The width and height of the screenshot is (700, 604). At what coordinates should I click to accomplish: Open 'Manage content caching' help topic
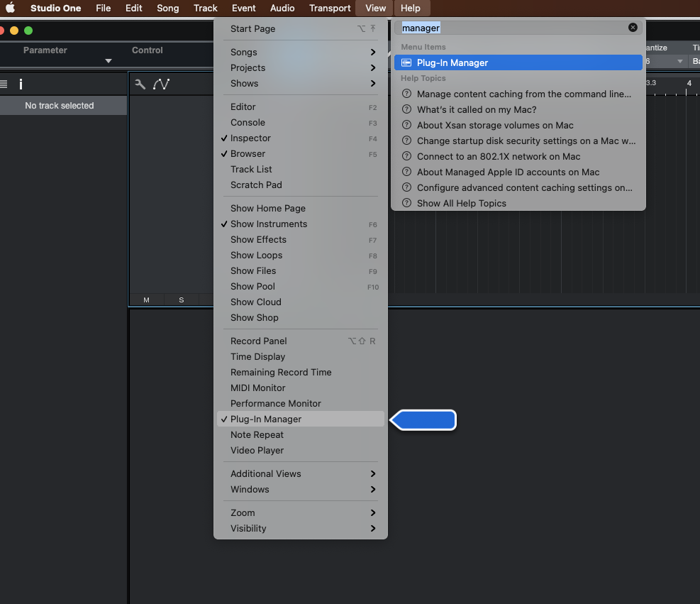point(518,94)
